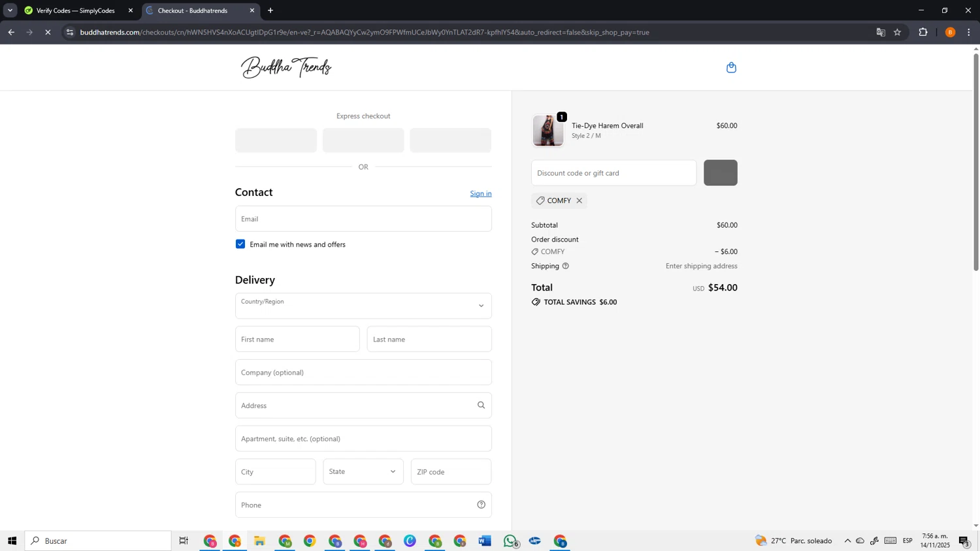Close the Verify Codes SimplyCodes tab
Screen dimensions: 980x551
tap(131, 10)
